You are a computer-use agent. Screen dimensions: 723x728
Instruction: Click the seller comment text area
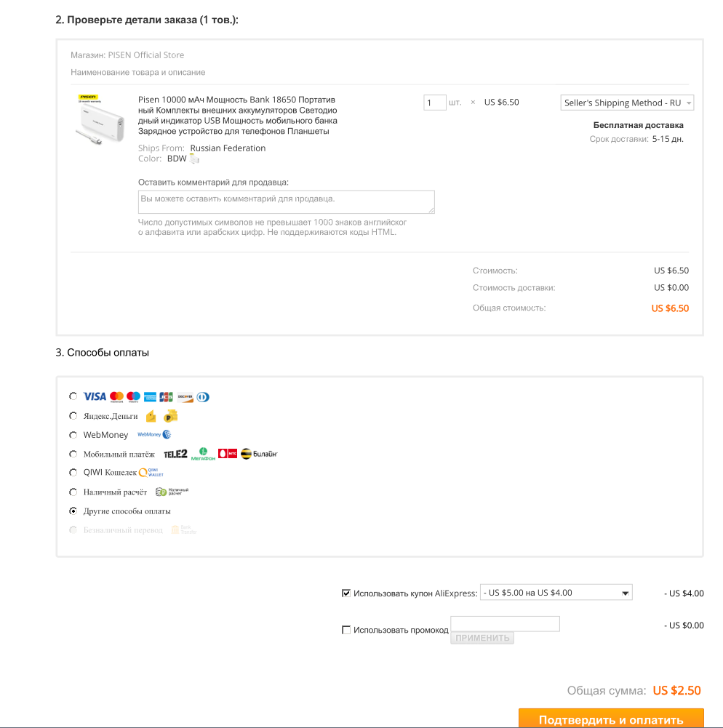(x=287, y=202)
